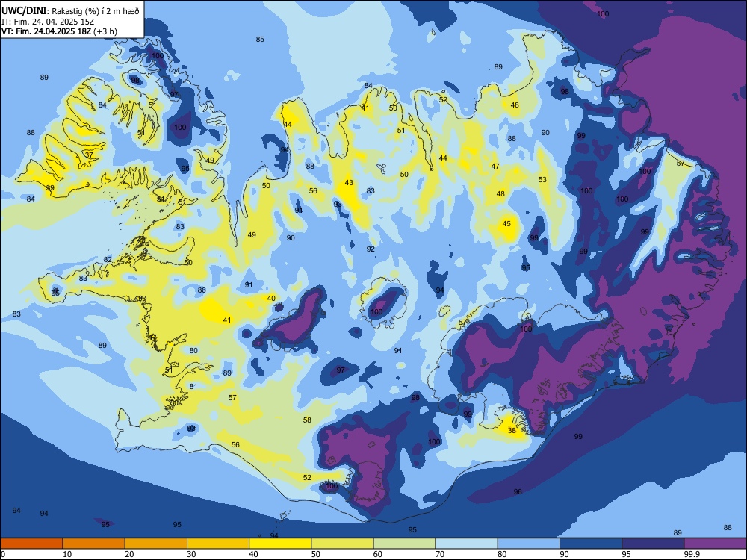747x560 pixels.
Task: Select the map humidity value '86'
Action: coord(202,290)
